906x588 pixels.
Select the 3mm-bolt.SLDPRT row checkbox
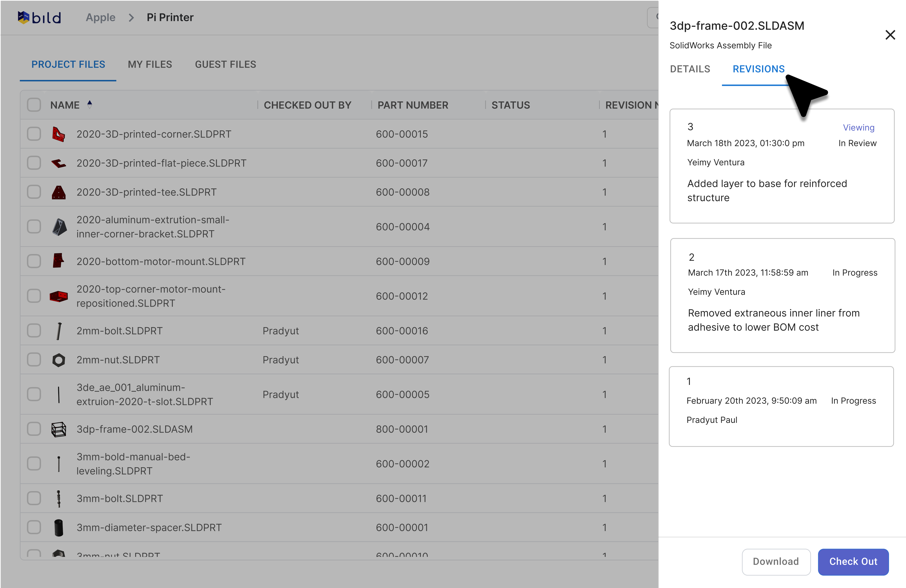(34, 498)
